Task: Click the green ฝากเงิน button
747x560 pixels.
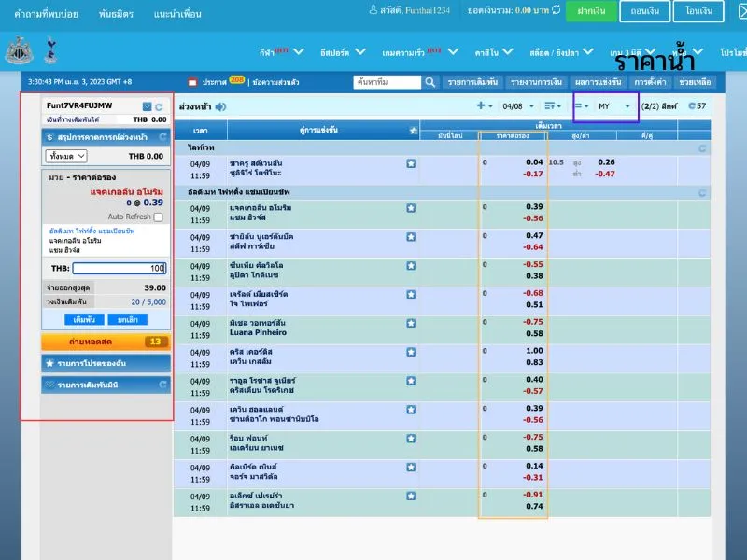Action: click(x=591, y=10)
